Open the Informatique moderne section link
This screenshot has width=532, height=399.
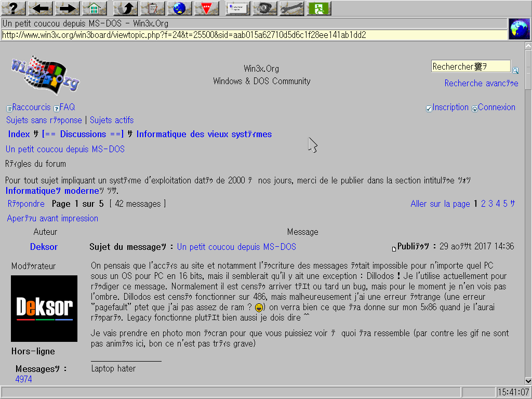click(x=52, y=191)
